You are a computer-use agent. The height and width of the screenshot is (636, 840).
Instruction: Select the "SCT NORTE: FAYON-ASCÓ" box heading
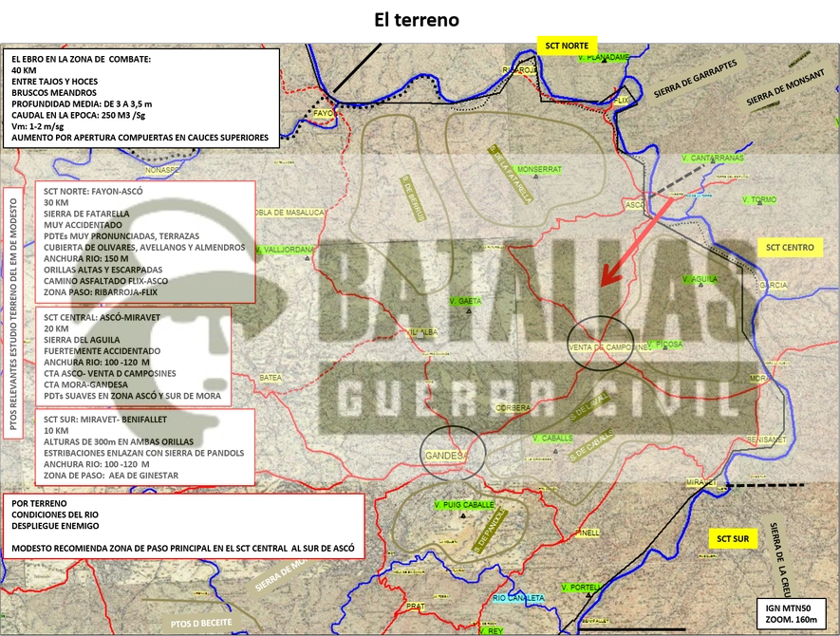point(93,192)
